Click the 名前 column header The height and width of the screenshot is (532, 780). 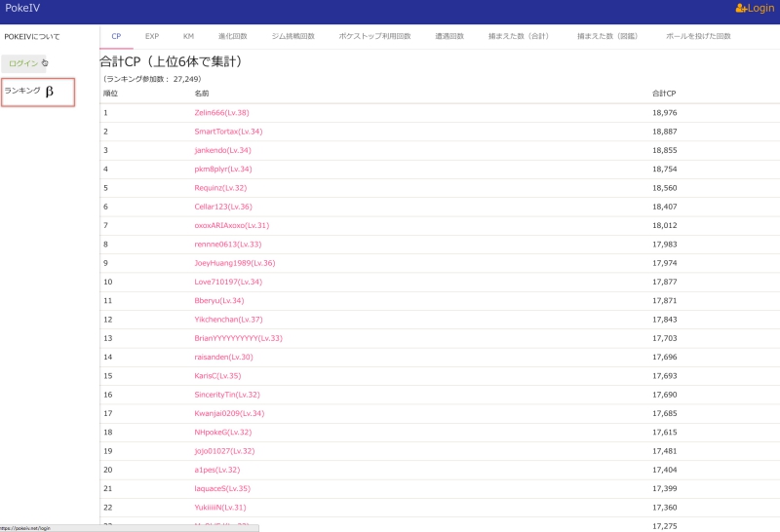click(x=202, y=94)
